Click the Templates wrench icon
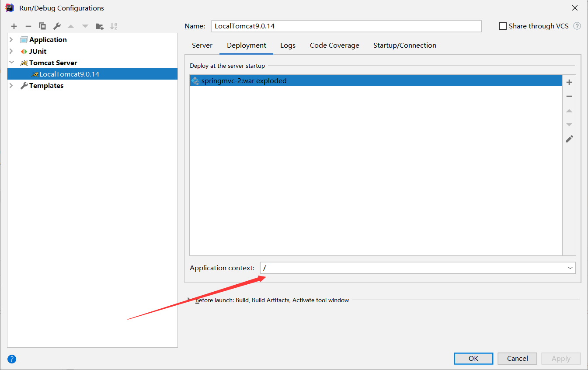 (24, 86)
